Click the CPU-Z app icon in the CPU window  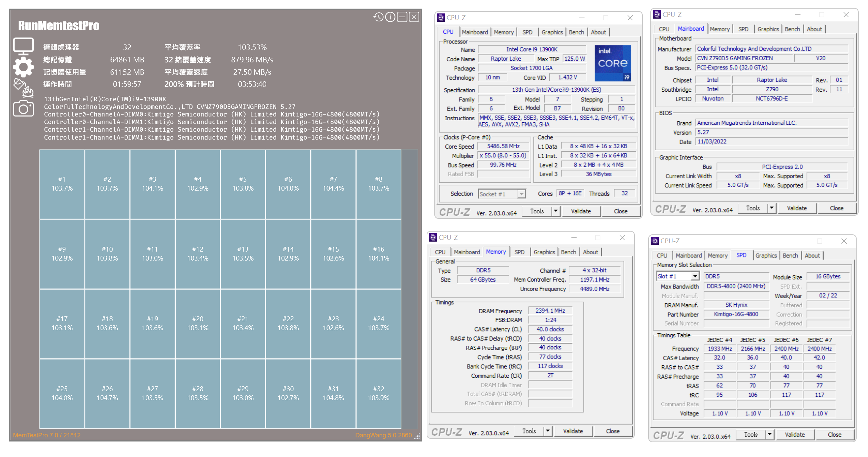click(x=441, y=18)
